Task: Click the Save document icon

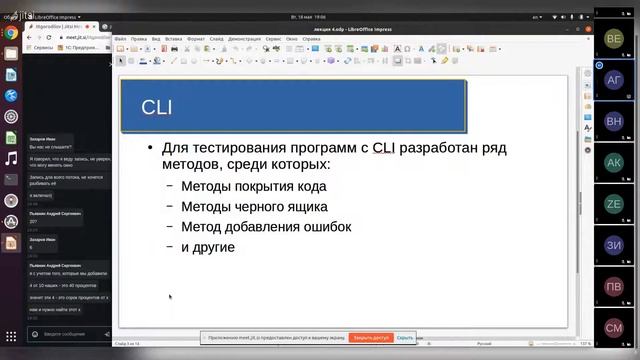Action: click(x=147, y=49)
